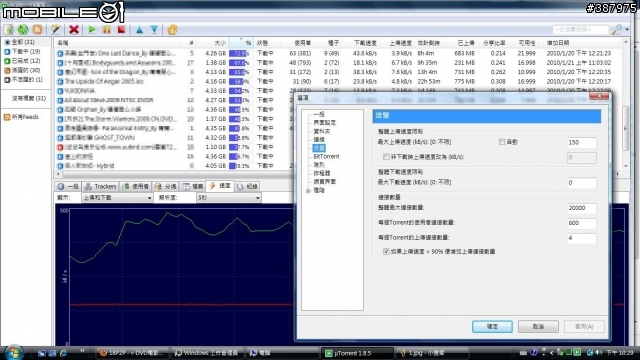Viewport: 640px width, 360px height.
Task: Click the red X Remove torrent icon
Action: pos(74,29)
